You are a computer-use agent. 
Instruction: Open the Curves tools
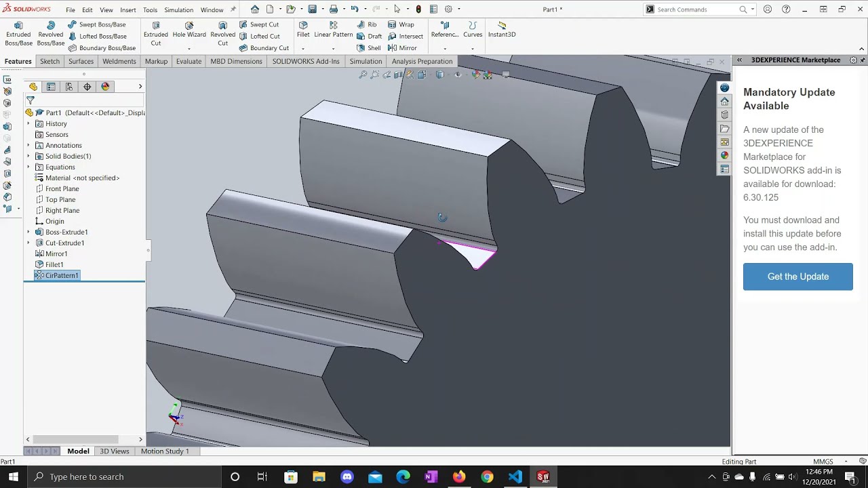(473, 30)
